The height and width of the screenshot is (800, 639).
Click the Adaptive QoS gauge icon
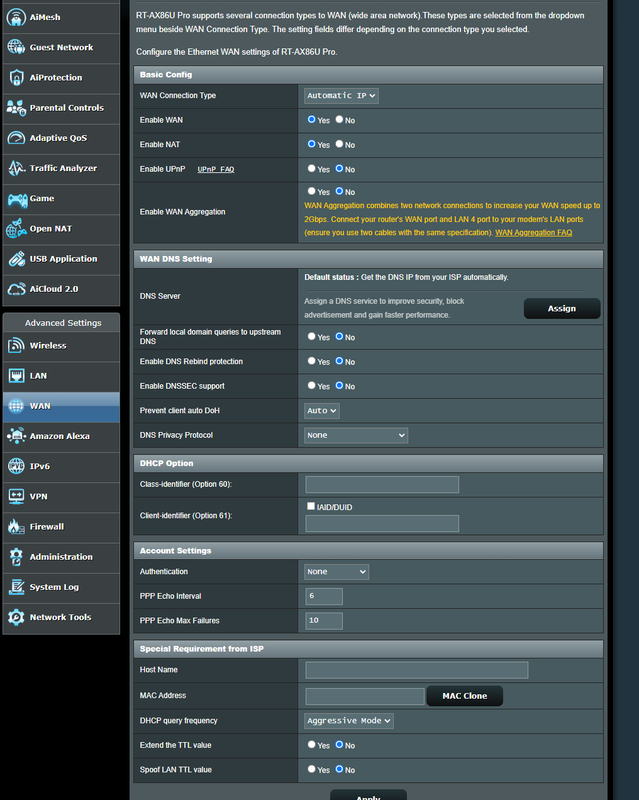(x=16, y=138)
